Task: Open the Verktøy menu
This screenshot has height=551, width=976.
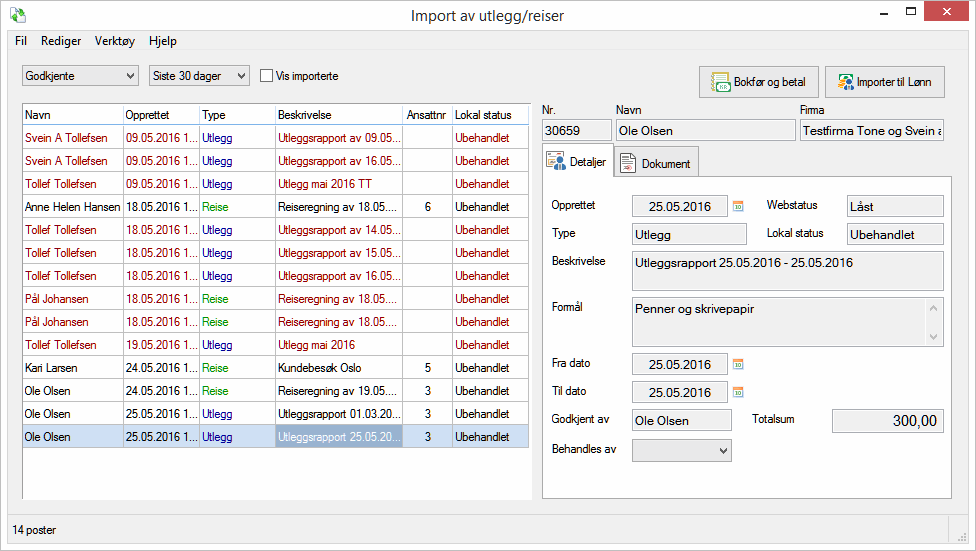Action: pos(115,41)
